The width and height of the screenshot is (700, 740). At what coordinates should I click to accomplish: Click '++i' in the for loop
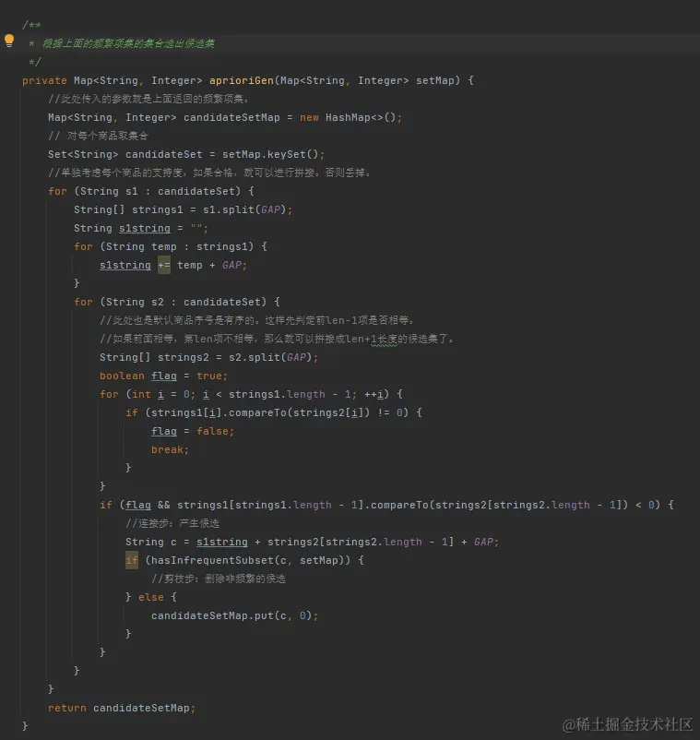tap(376, 394)
